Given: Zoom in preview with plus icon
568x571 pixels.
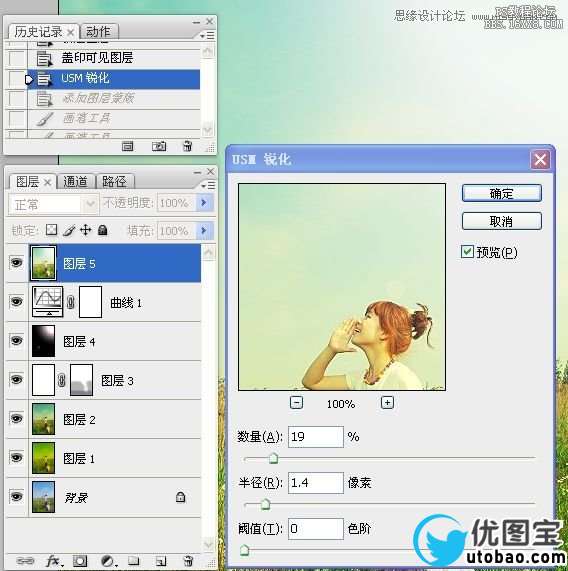Looking at the screenshot, I should pyautogui.click(x=387, y=402).
